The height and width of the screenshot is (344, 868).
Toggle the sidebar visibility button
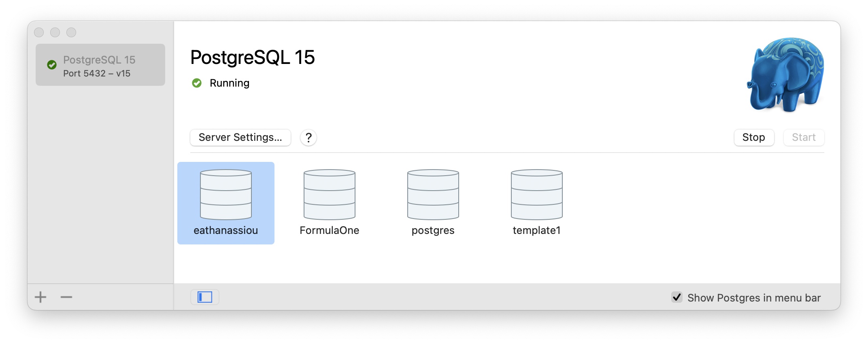pyautogui.click(x=205, y=297)
